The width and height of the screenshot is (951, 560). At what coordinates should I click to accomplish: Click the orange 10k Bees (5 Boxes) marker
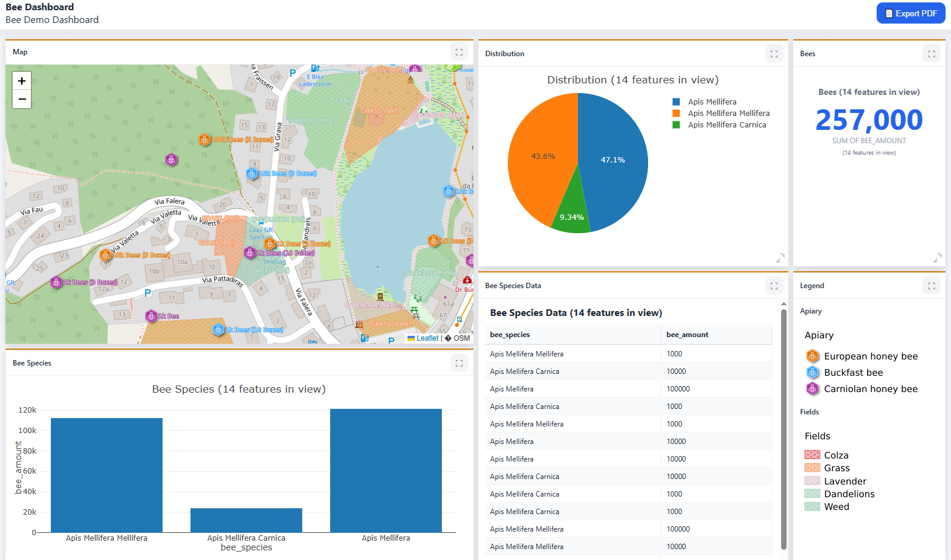(x=105, y=255)
